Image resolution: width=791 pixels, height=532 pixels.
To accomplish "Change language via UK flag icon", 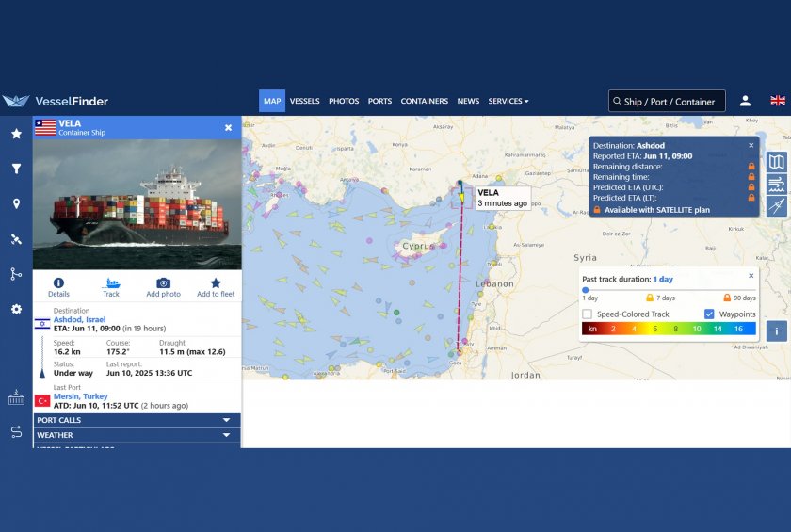I will [778, 101].
